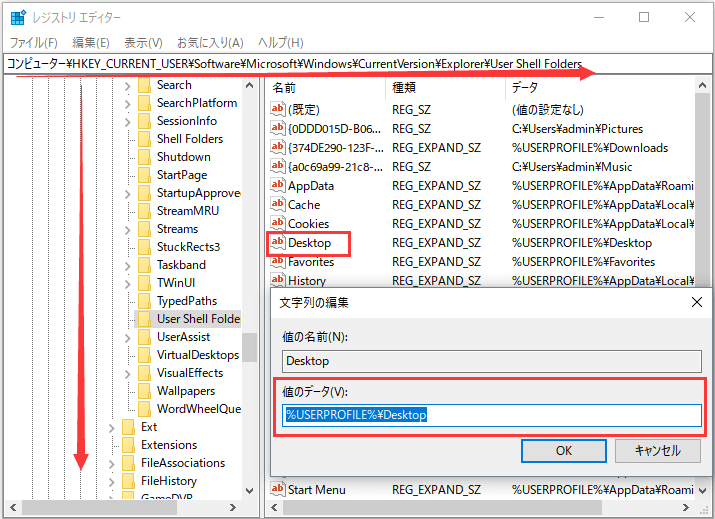Click tree pane scroll up arrow
Screen dimensions: 715x519
pyautogui.click(x=249, y=85)
